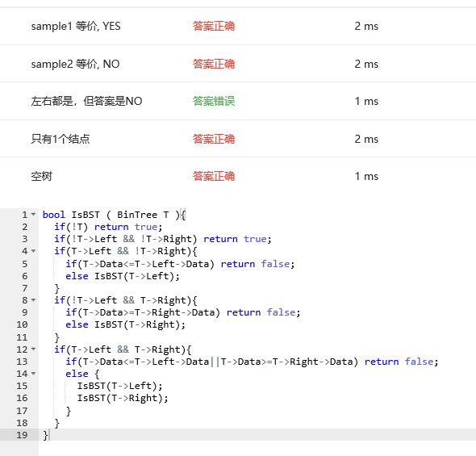The image size is (476, 456).
Task: Click the 'if(T->Left && !T->Right){' line
Action: click(126, 251)
